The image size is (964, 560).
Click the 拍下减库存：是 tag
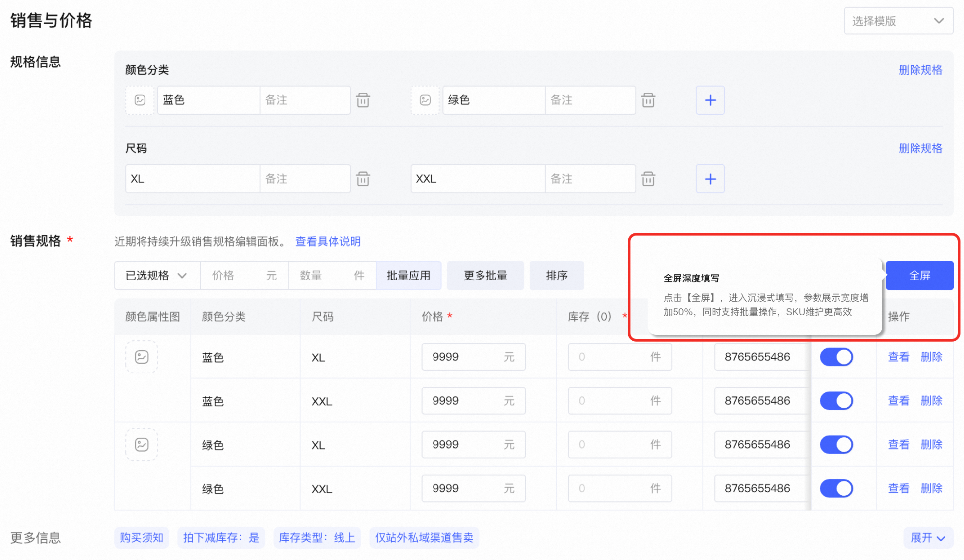[x=221, y=538]
